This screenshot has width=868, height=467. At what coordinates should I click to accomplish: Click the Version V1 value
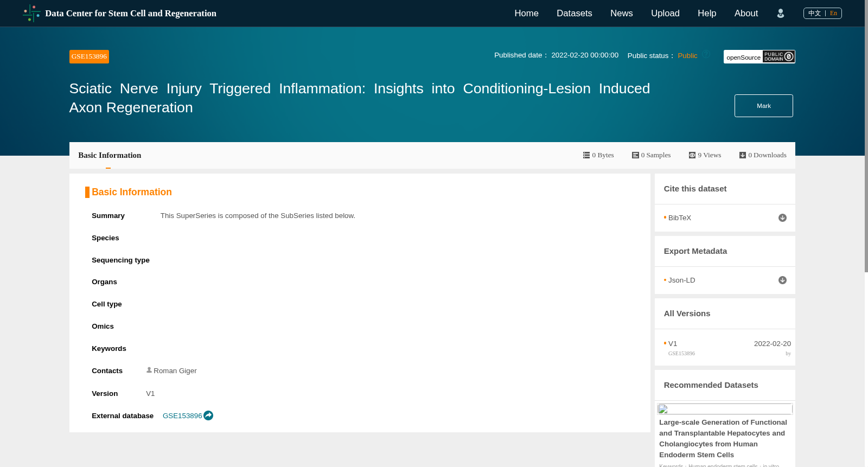tap(150, 394)
